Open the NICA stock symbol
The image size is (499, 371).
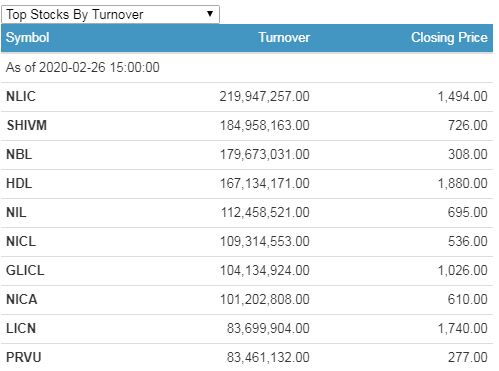pos(21,299)
